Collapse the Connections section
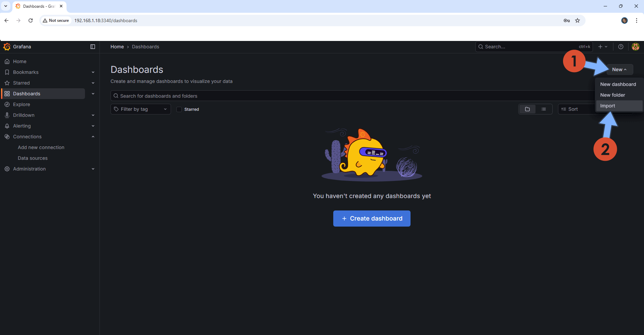 [93, 137]
